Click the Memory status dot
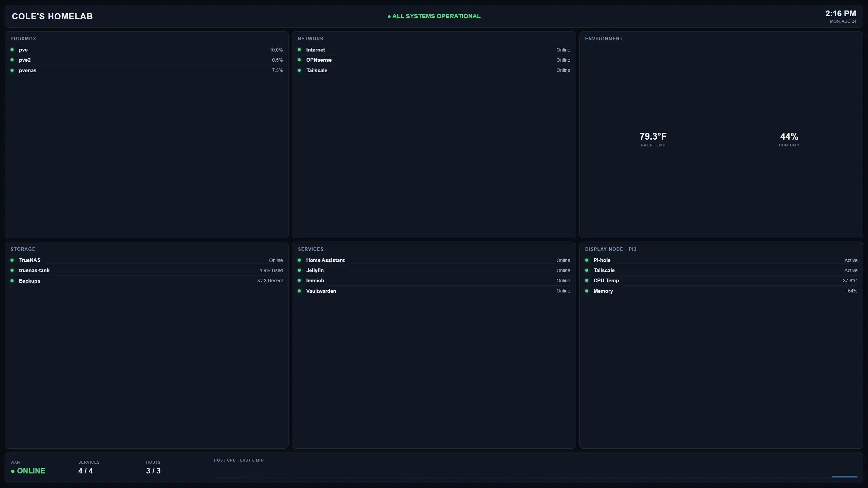Viewport: 868px width, 488px height. (587, 291)
